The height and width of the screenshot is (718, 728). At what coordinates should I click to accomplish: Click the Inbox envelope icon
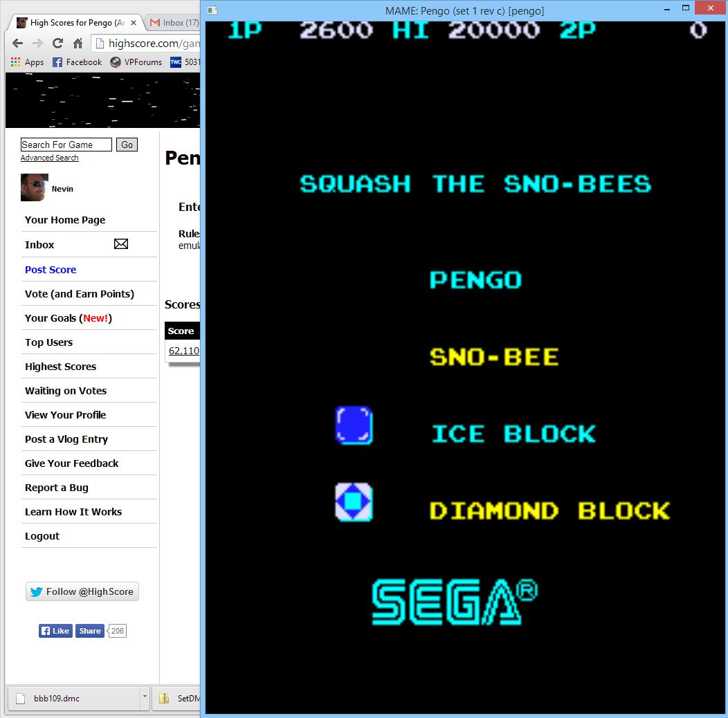[x=121, y=243]
